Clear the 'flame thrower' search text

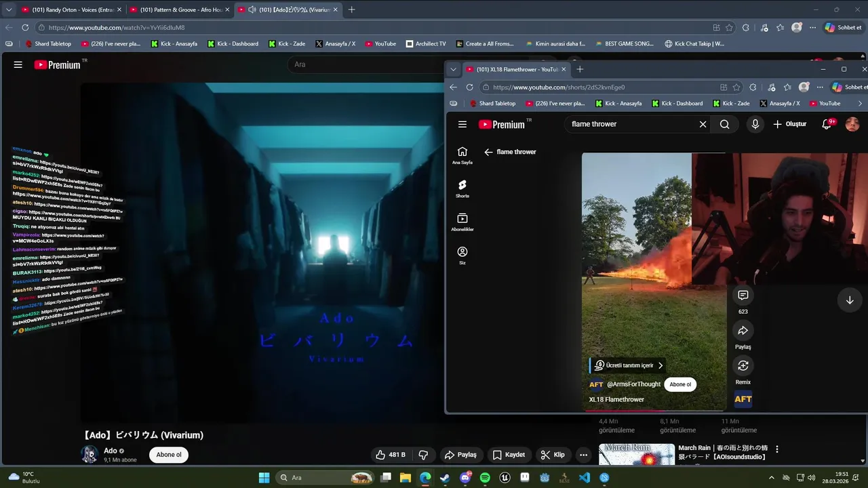point(703,124)
